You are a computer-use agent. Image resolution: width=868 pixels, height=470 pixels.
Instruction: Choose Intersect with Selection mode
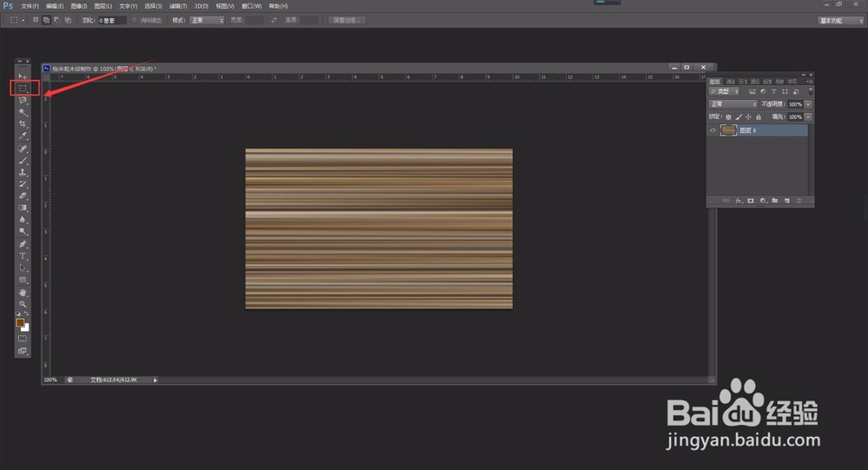point(68,20)
